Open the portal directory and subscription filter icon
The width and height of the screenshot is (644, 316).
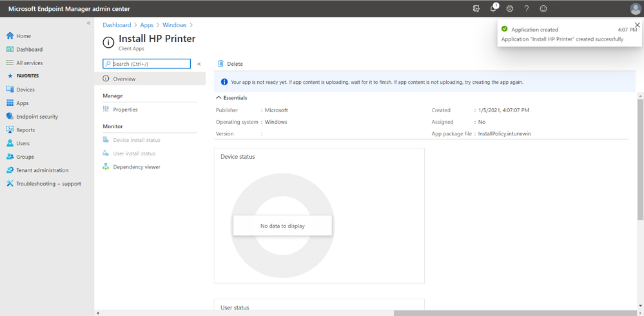476,8
